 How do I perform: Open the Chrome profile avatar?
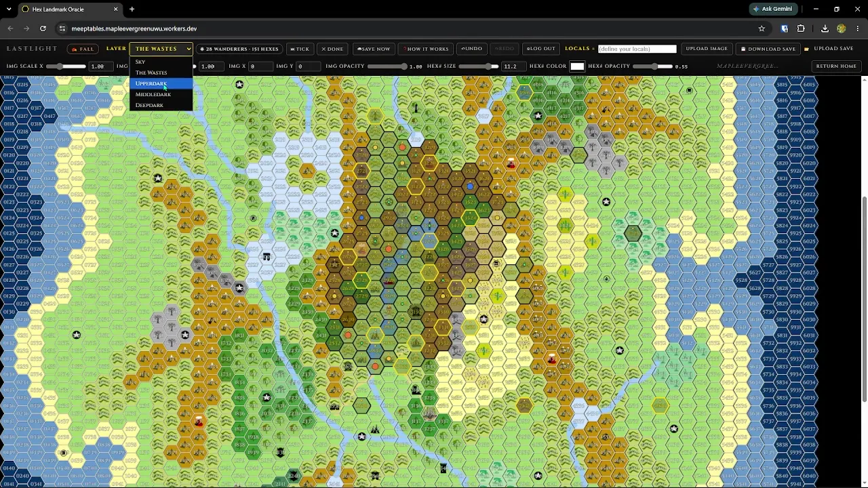click(x=842, y=28)
